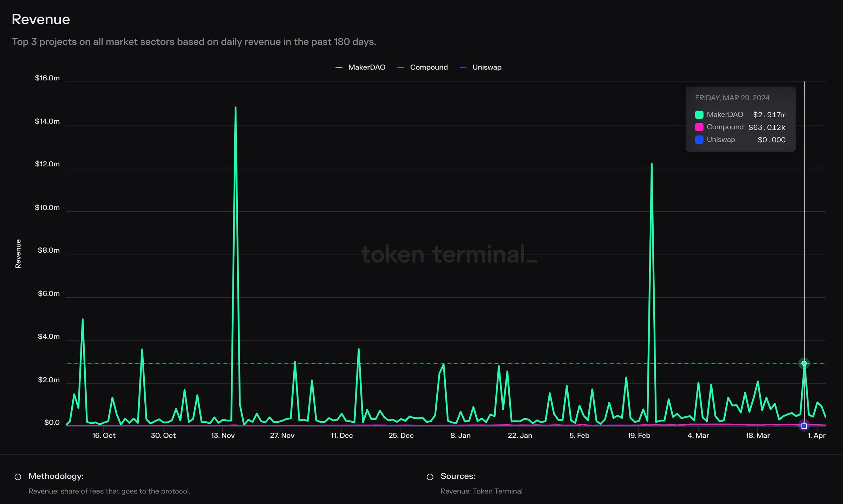Screen dimensions: 843x504
Task: Click the Sources info icon
Action: click(430, 477)
